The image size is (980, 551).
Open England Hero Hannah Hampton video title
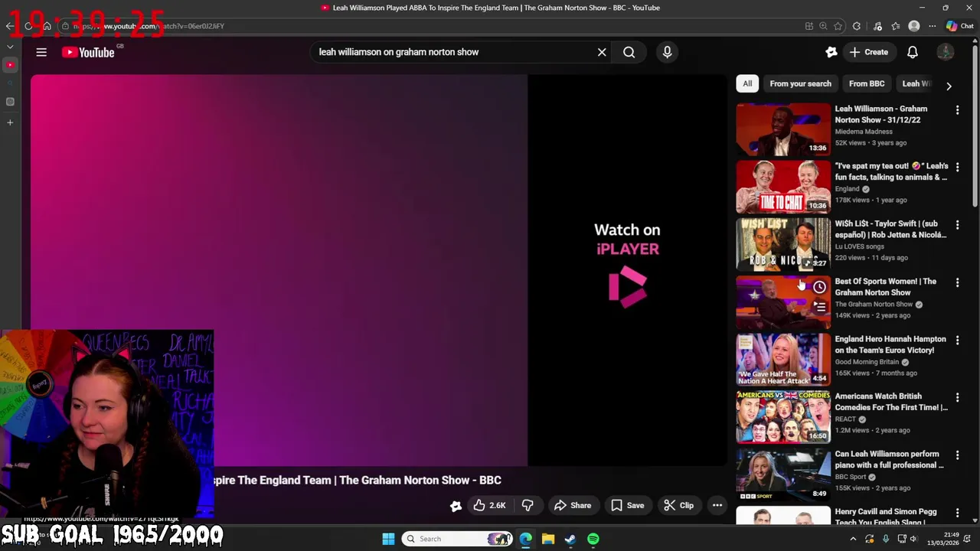click(x=890, y=344)
